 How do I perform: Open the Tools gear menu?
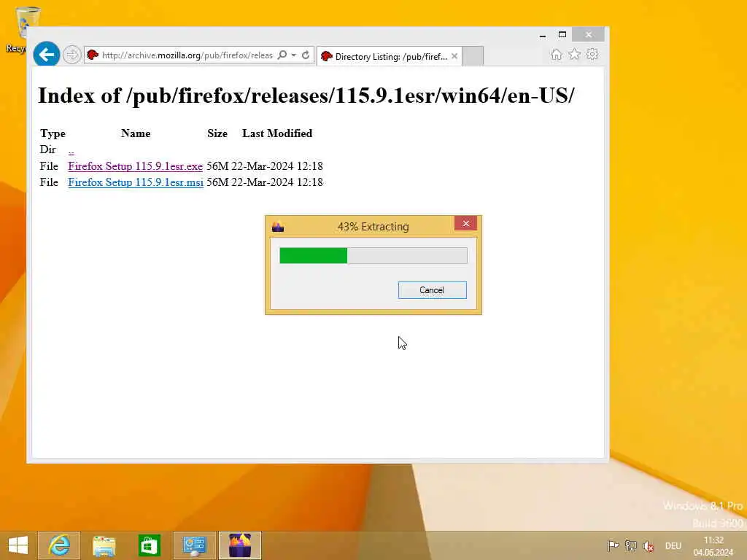tap(592, 54)
